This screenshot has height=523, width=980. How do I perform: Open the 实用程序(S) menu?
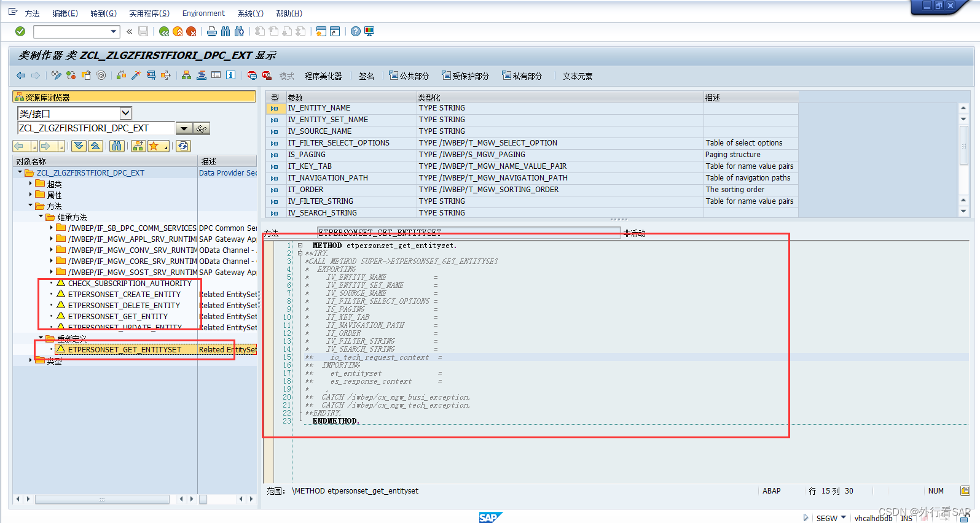pyautogui.click(x=149, y=14)
